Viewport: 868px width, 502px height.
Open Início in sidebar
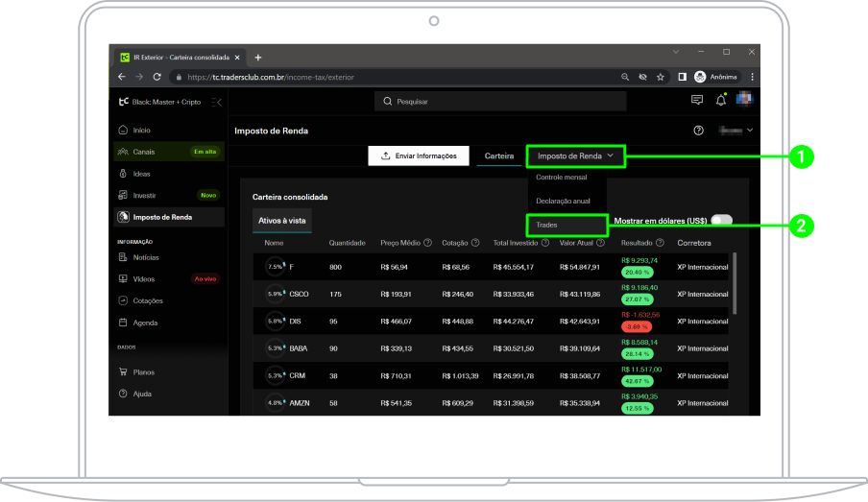[169, 131]
